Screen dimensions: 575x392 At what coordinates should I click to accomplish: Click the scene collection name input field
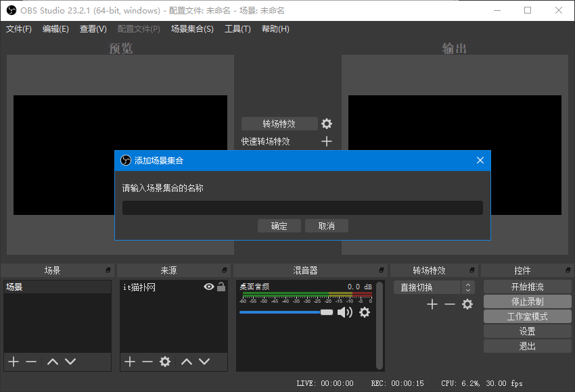302,207
